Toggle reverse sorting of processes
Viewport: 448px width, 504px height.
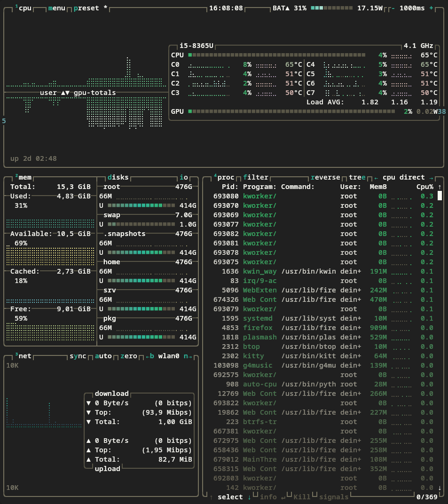coord(325,177)
